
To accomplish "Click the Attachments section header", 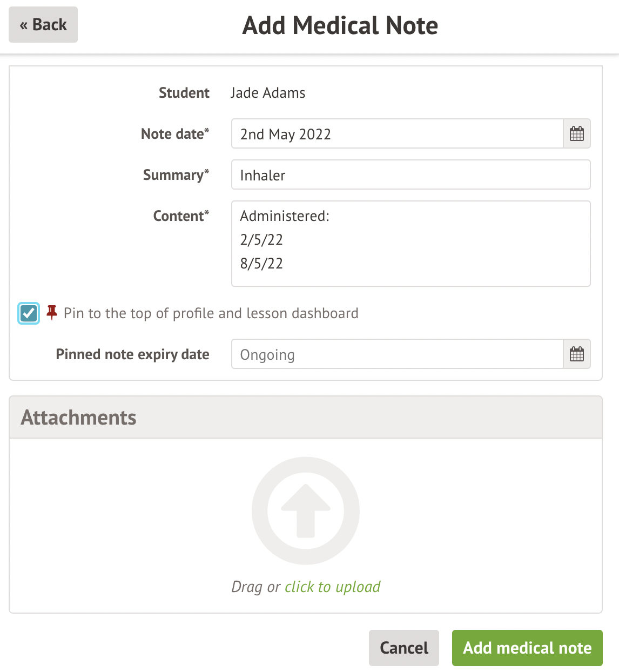I will click(306, 418).
